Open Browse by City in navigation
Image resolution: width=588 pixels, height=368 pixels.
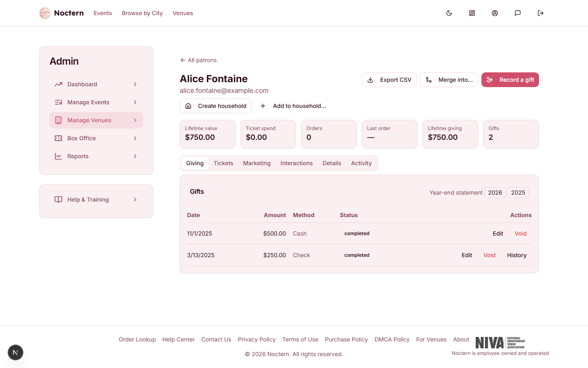point(142,13)
